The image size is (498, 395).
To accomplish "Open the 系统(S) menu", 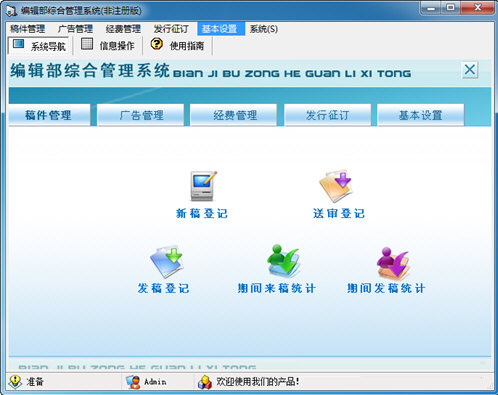I will [264, 29].
